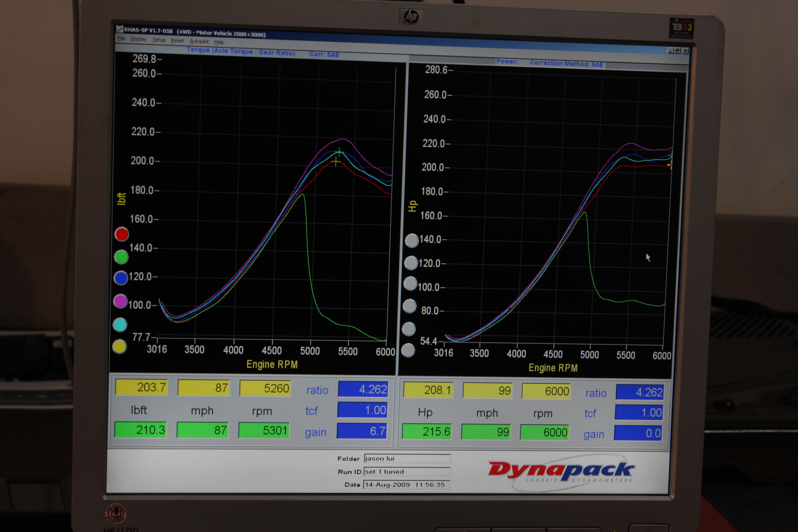This screenshot has width=798, height=532.
Task: Click the cyan cursor marker on torque peak
Action: [339, 152]
